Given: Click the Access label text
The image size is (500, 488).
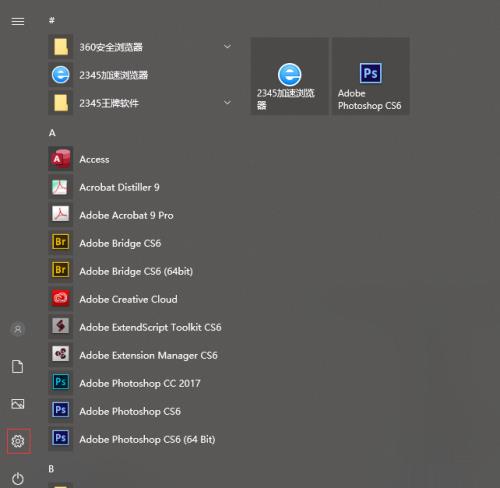Looking at the screenshot, I should (x=94, y=159).
